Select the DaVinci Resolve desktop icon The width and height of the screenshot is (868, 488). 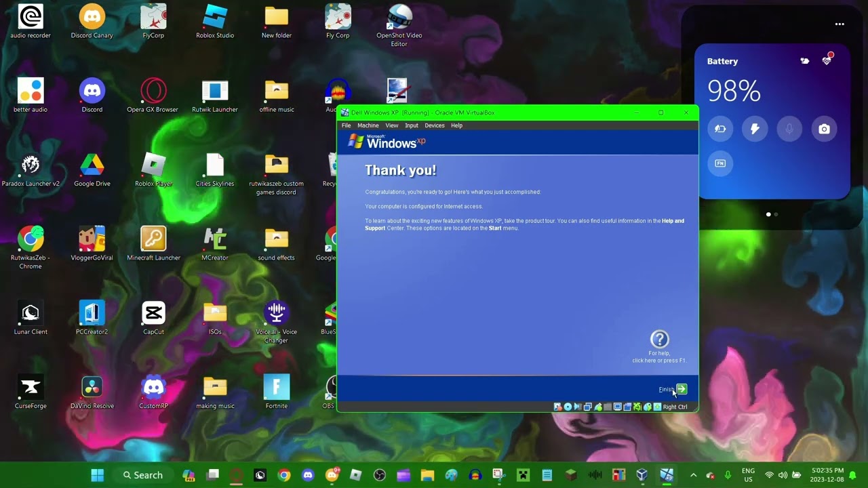92,392
